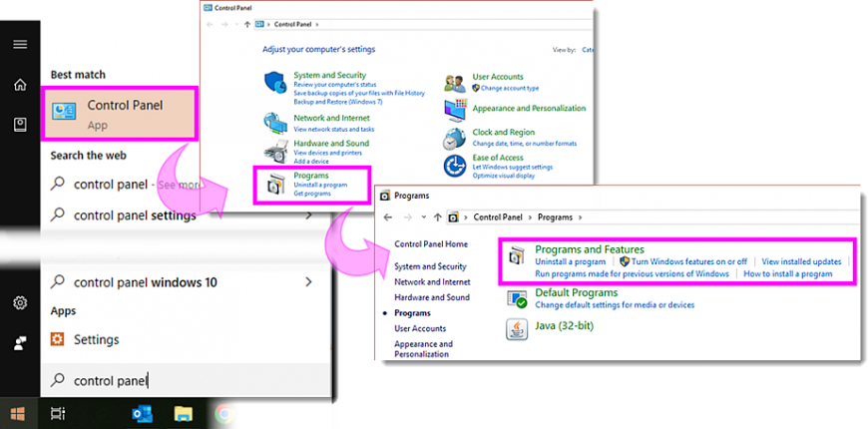Open the System and Security heading link

click(x=330, y=75)
